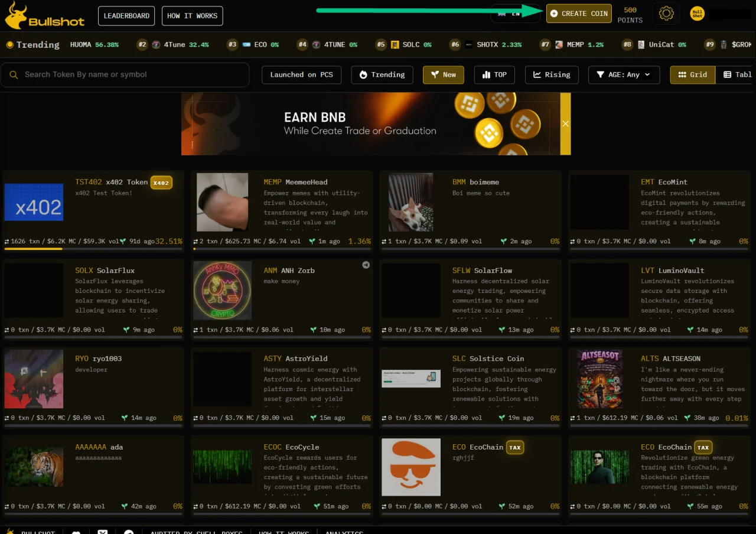
Task: Click the MEMP MeemeeHead progress bar
Action: [282, 249]
